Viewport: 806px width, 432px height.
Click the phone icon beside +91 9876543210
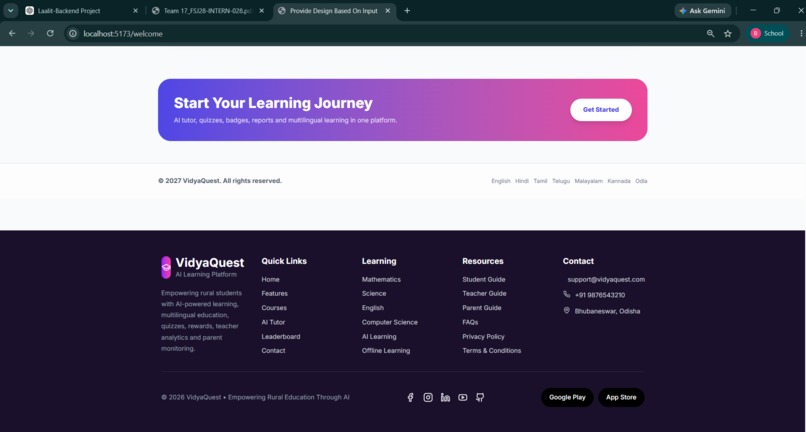click(566, 294)
